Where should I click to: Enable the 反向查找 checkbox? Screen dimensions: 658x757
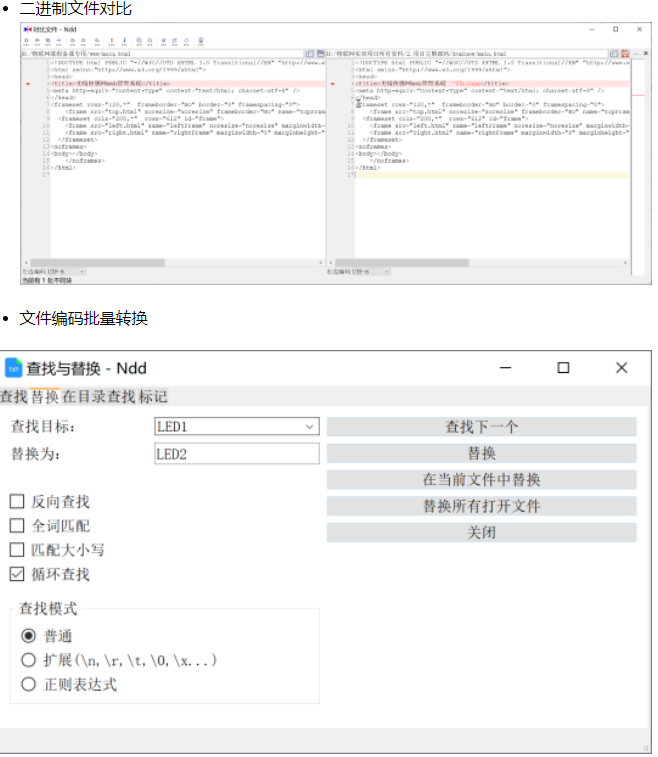tap(17, 502)
